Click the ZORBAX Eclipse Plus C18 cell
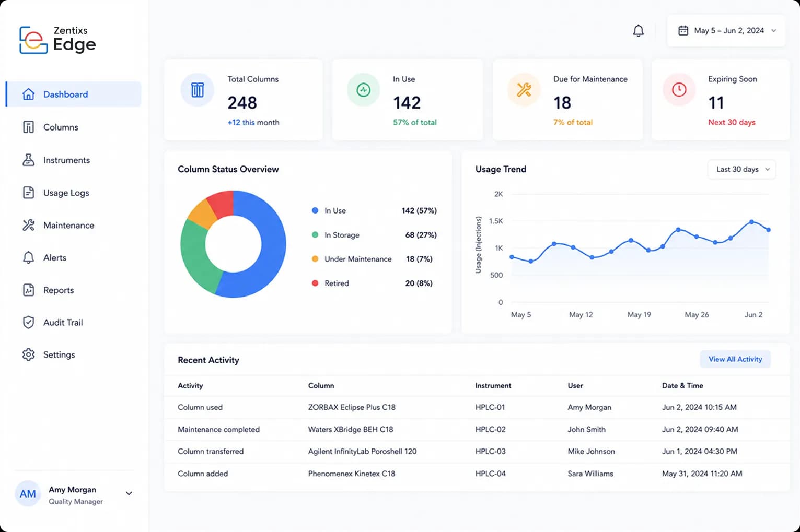 click(x=352, y=407)
